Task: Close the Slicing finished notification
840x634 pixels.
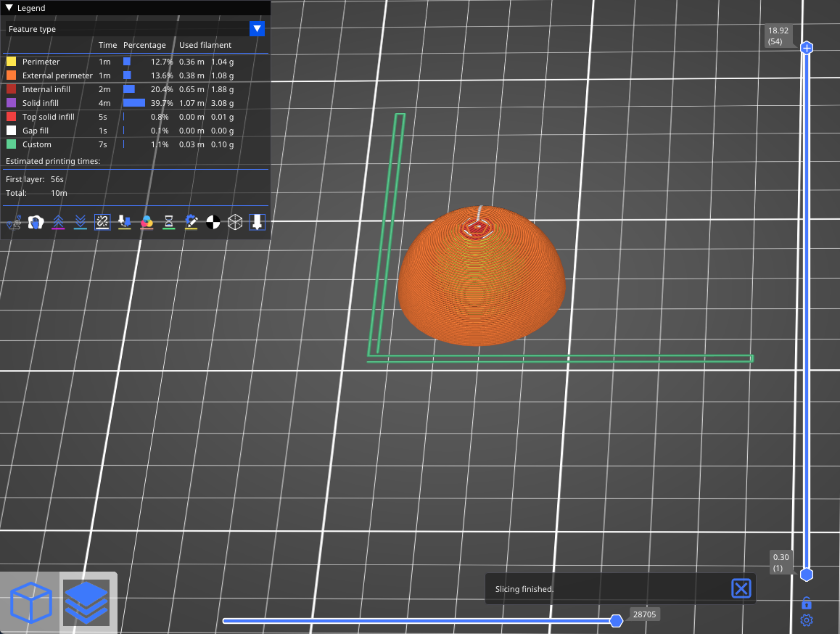Action: point(741,588)
